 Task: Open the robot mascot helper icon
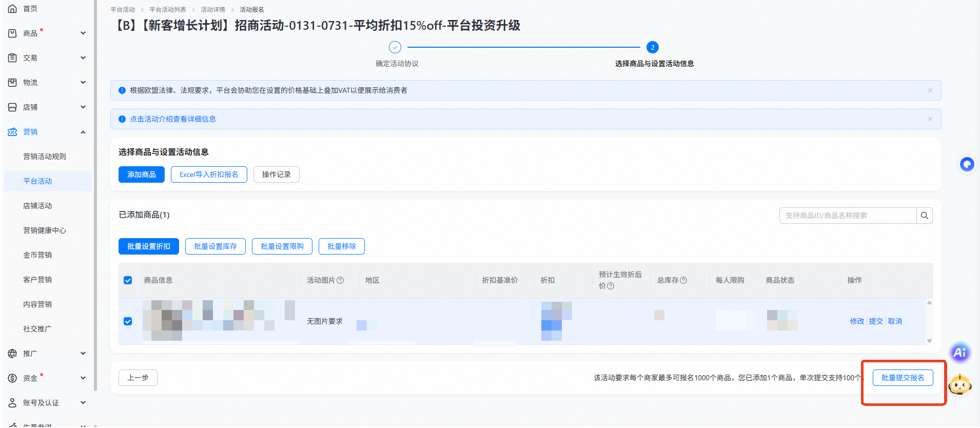pos(959,384)
